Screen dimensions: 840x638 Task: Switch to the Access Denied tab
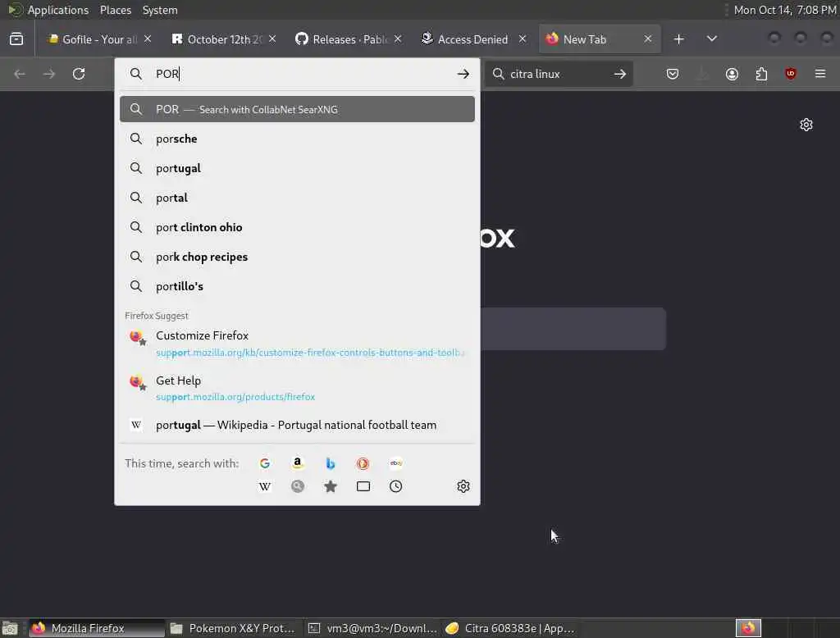point(473,39)
